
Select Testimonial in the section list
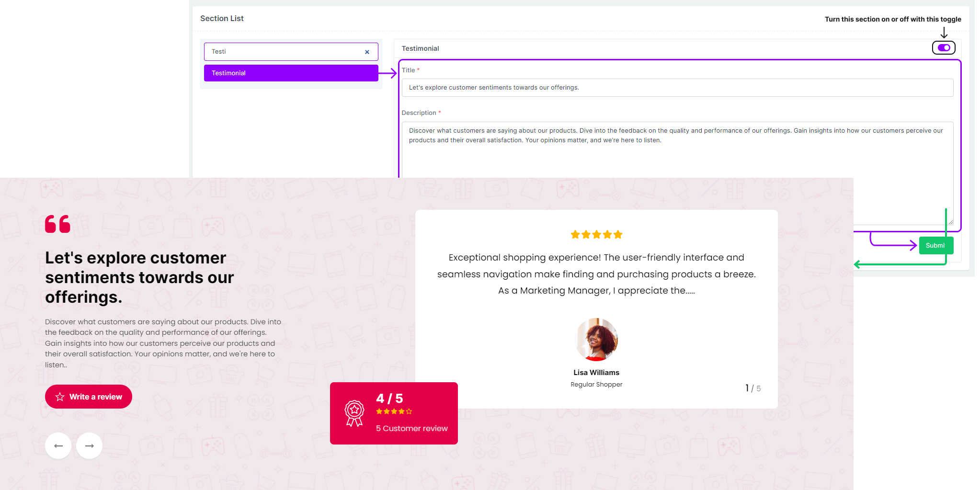click(x=291, y=73)
